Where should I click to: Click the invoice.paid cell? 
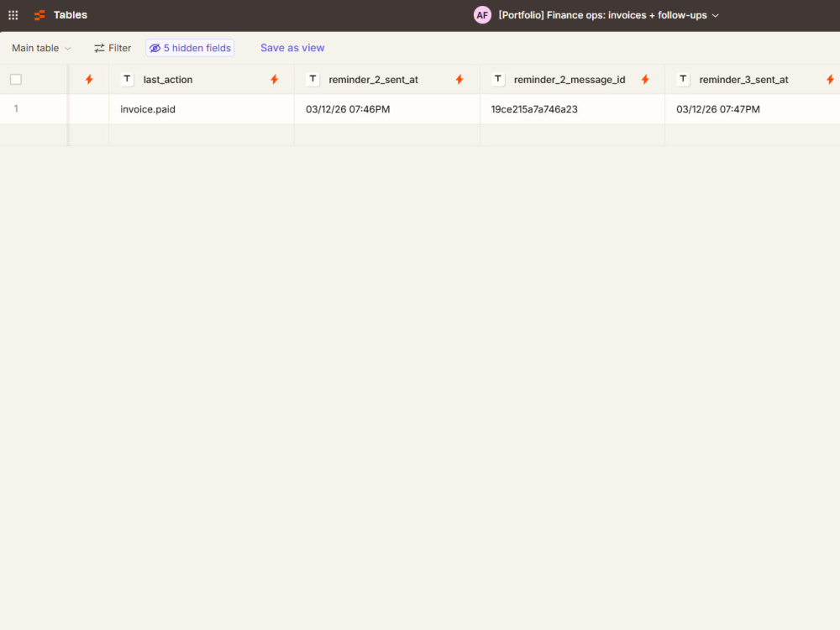[x=202, y=109]
